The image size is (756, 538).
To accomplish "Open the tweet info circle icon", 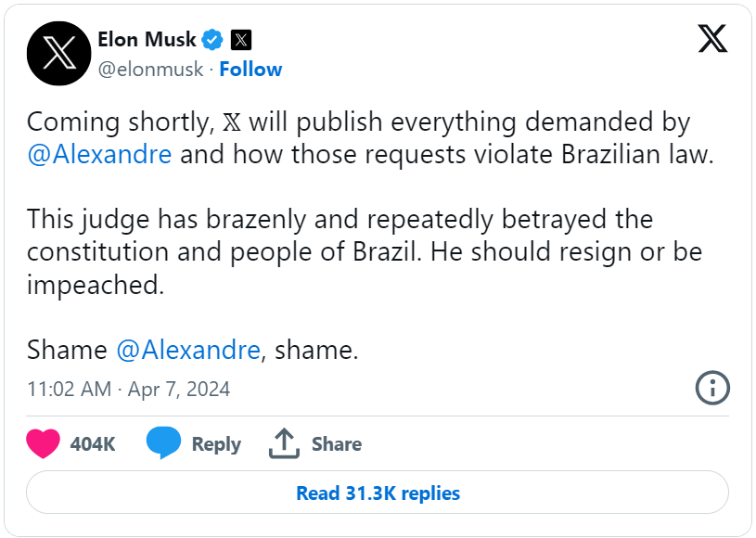I will click(712, 388).
